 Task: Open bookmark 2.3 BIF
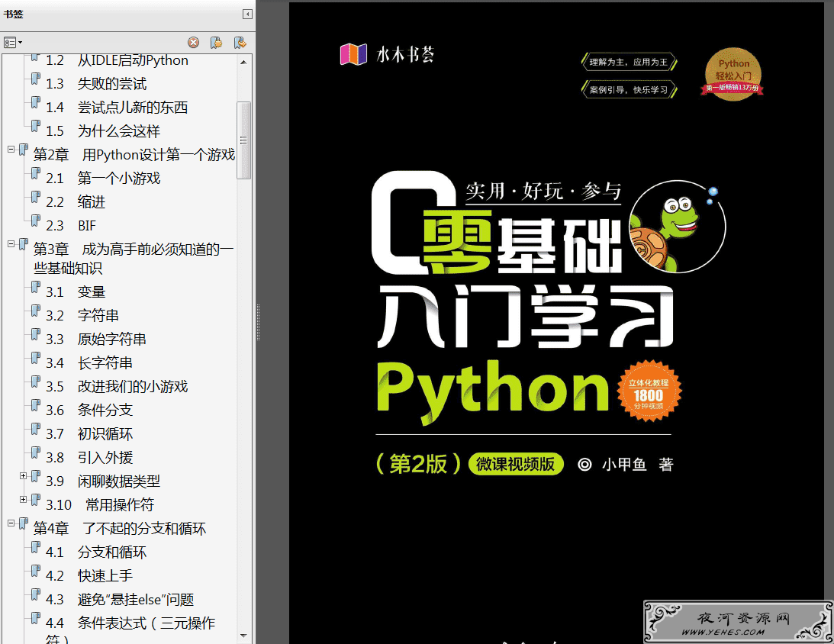(71, 226)
